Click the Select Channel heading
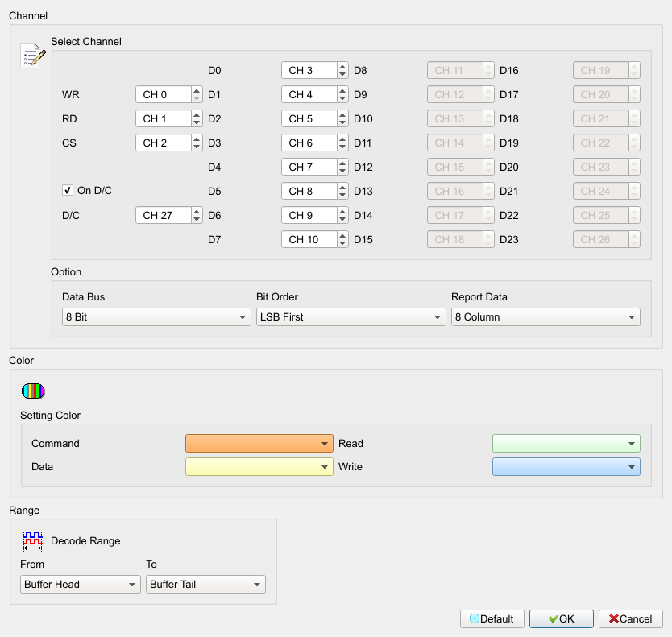Viewport: 672px width, 637px height. click(x=86, y=42)
